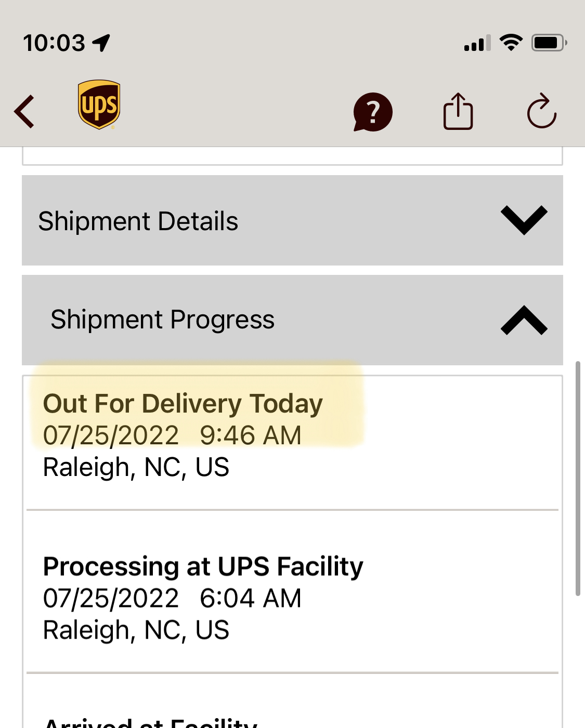
Task: Collapse Shipment Progress with up chevron
Action: pyautogui.click(x=524, y=320)
